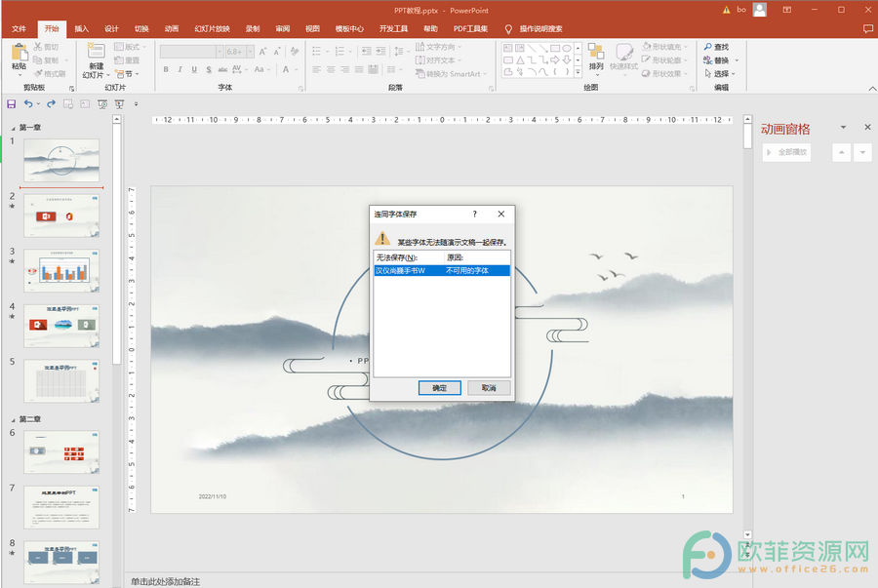Viewport: 878px width, 588px height.
Task: Click the Save icon in quick access toolbar
Action: (x=11, y=104)
